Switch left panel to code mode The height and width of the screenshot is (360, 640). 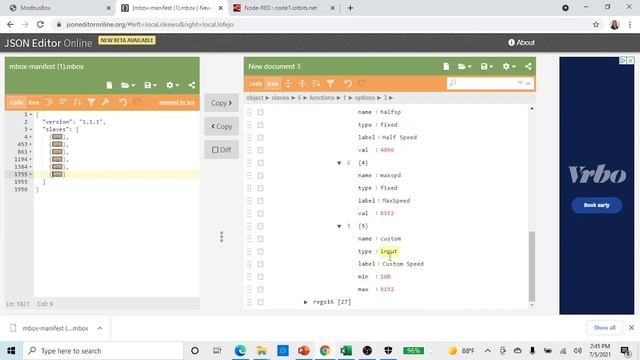(16, 102)
